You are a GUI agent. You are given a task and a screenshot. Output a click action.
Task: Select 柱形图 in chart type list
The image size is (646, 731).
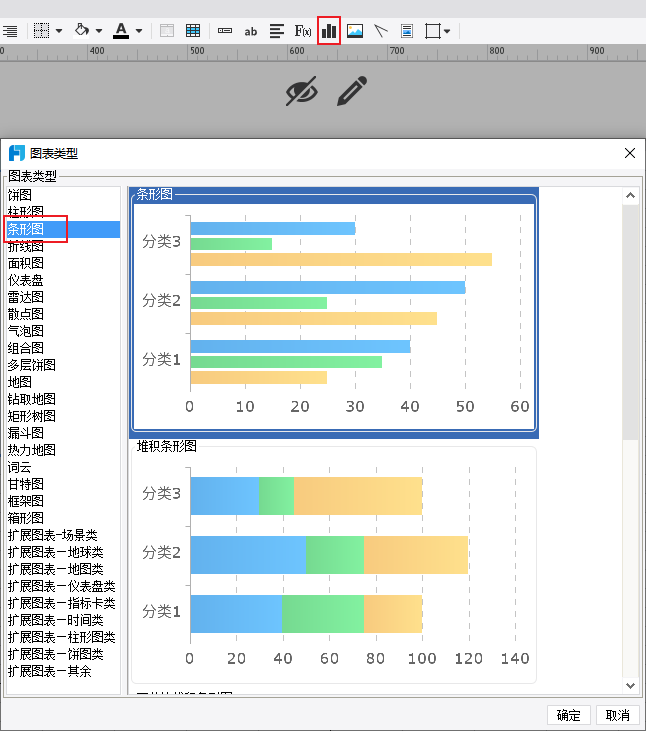(63, 212)
